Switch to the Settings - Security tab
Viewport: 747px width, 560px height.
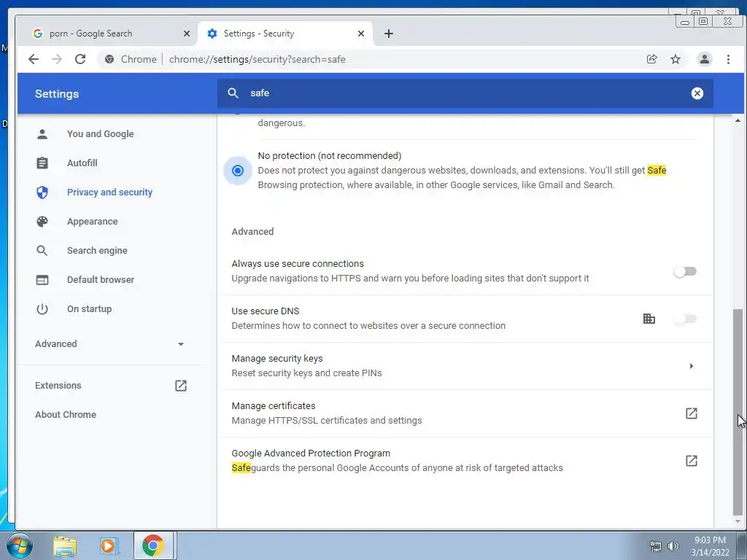coord(286,34)
